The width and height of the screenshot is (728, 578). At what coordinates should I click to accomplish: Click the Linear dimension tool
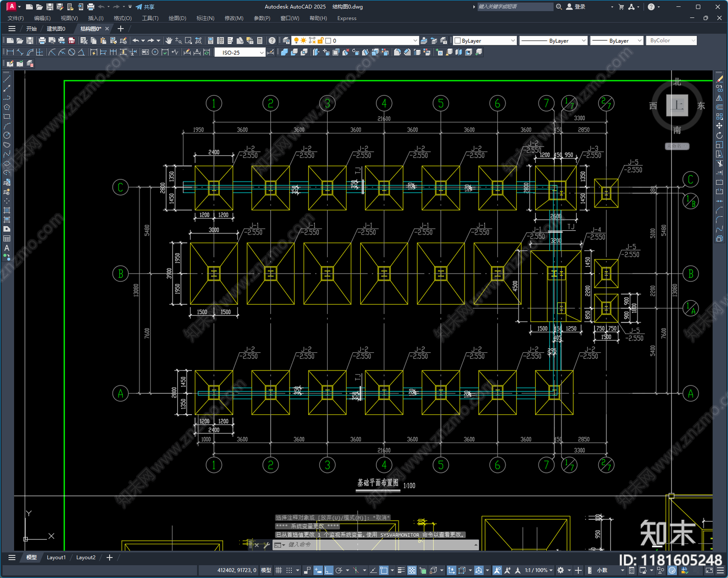[x=10, y=52]
